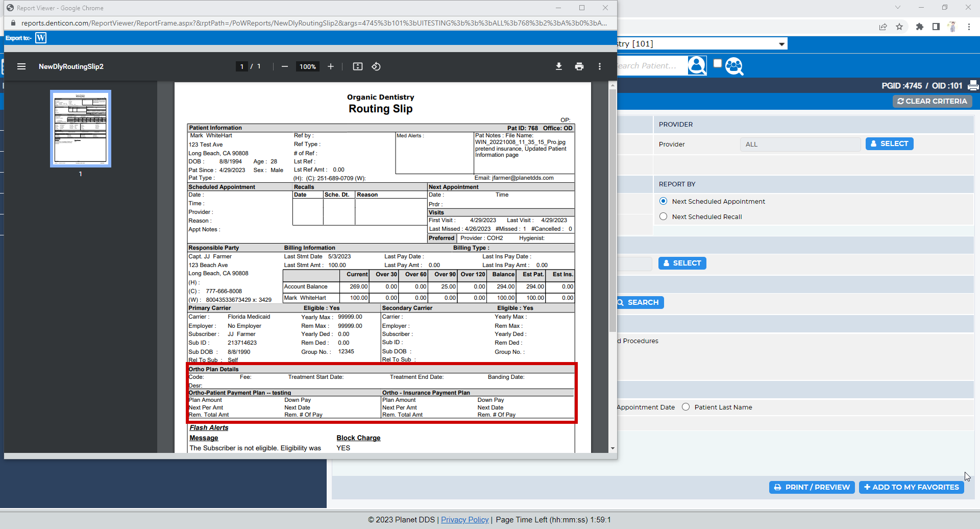Expand the office selection dropdown
Image resolution: width=980 pixels, height=529 pixels.
(x=781, y=44)
